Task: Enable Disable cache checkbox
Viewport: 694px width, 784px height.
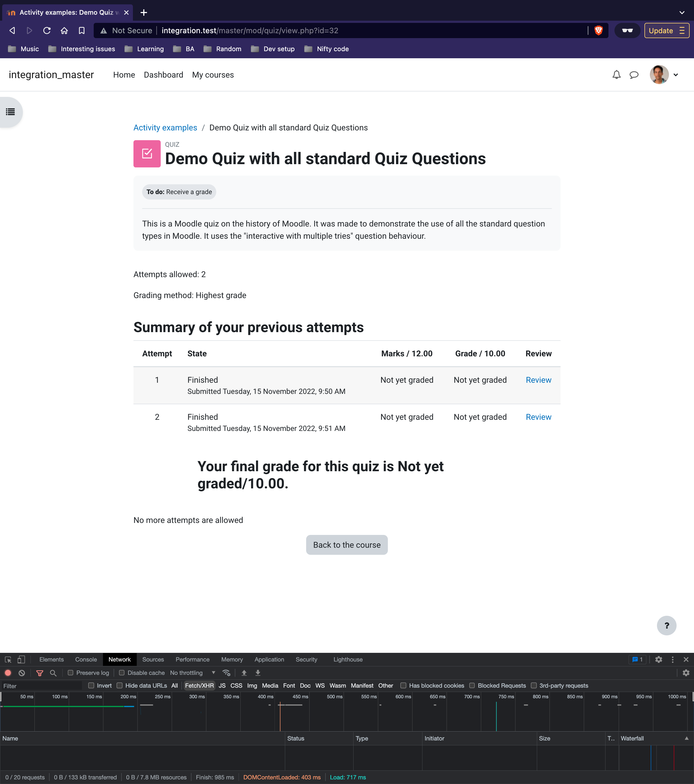Action: (x=122, y=673)
